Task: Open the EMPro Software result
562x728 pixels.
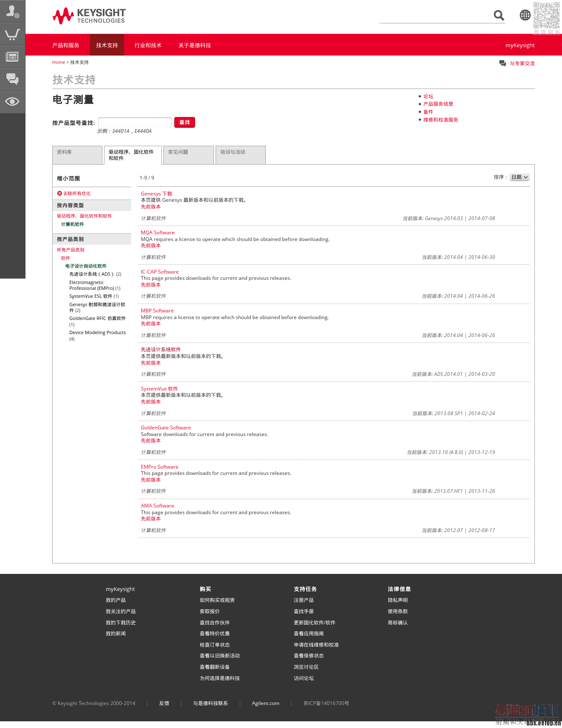Action: coord(160,467)
